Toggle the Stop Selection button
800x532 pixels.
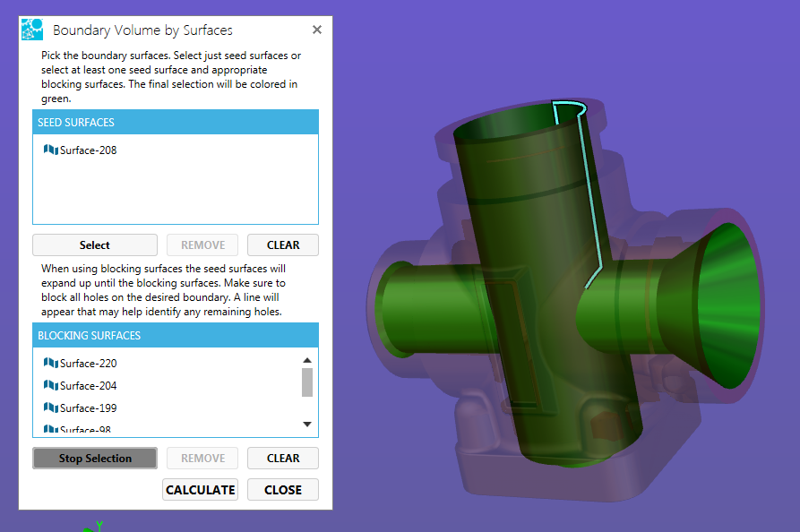(95, 458)
